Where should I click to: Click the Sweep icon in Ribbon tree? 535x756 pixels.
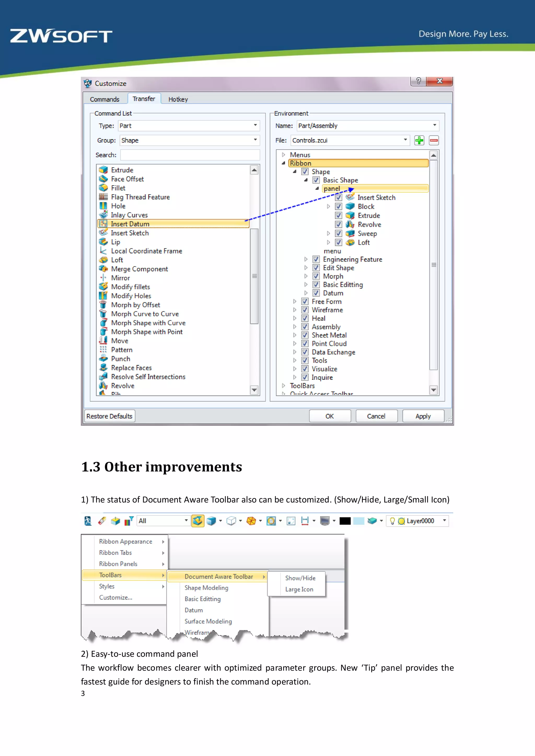click(x=350, y=233)
